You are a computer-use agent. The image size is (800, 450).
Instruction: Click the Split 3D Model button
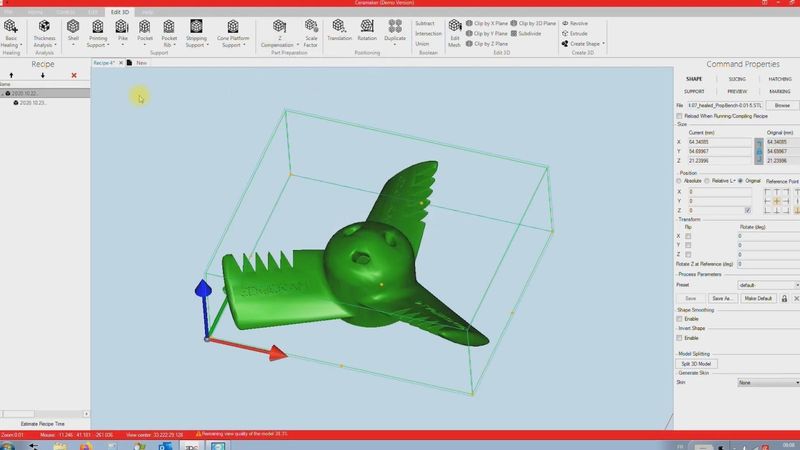pyautogui.click(x=699, y=363)
